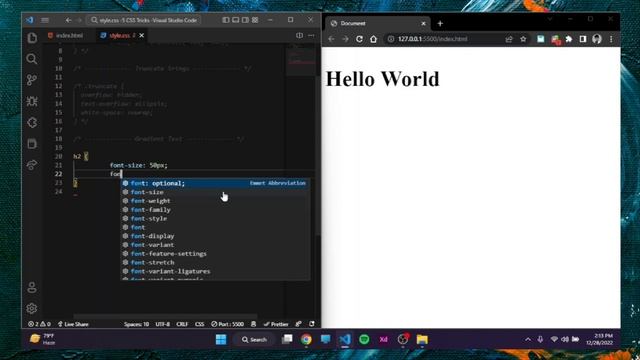Go back in VS Code navigation

pos(68,20)
